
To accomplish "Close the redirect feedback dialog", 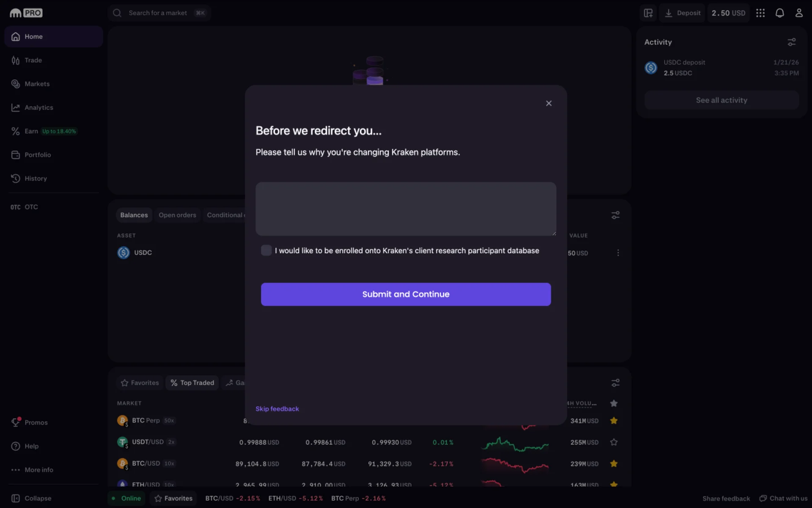I will coord(549,103).
